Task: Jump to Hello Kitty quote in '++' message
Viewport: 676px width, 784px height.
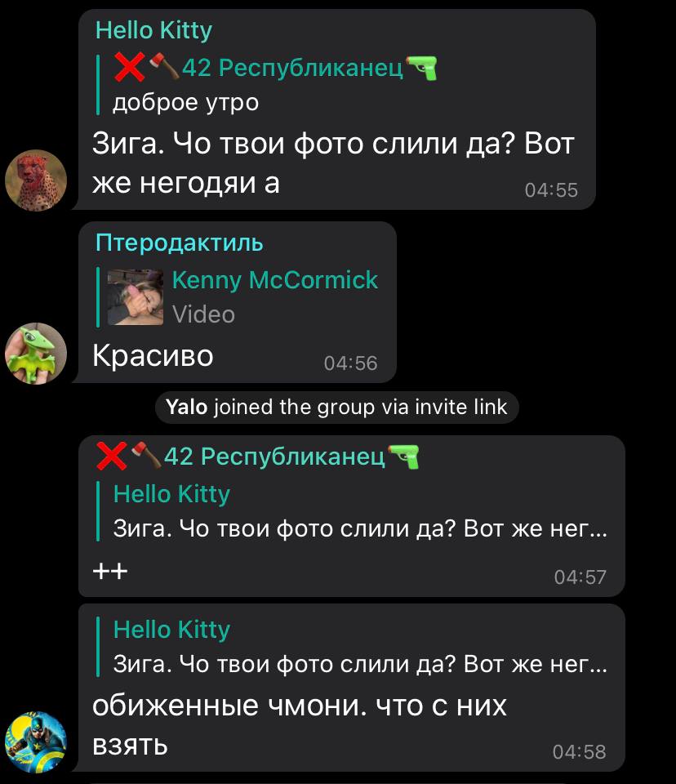Action: (352, 511)
